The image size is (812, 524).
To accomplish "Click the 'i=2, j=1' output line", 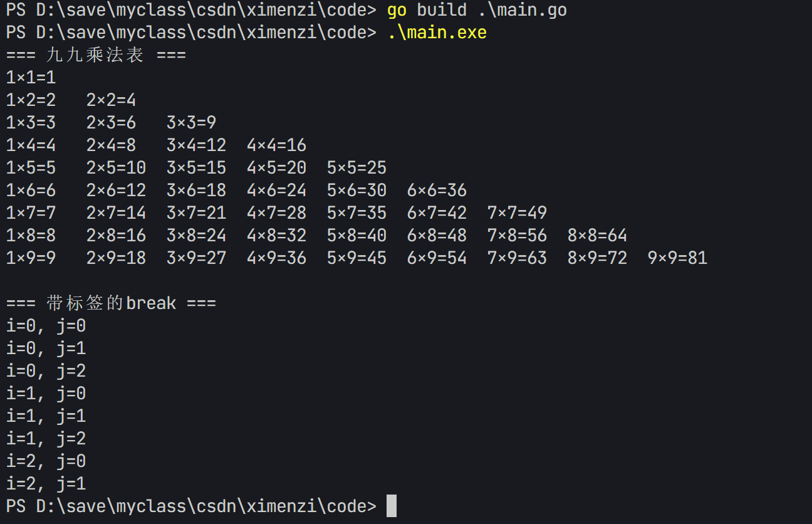I will 46,484.
